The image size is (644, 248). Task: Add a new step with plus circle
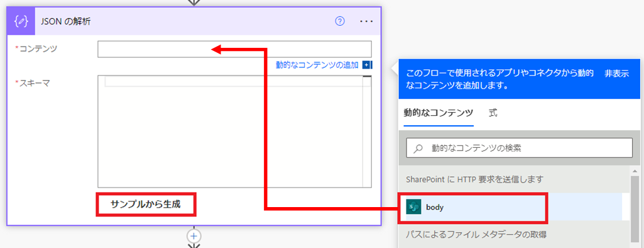(194, 236)
